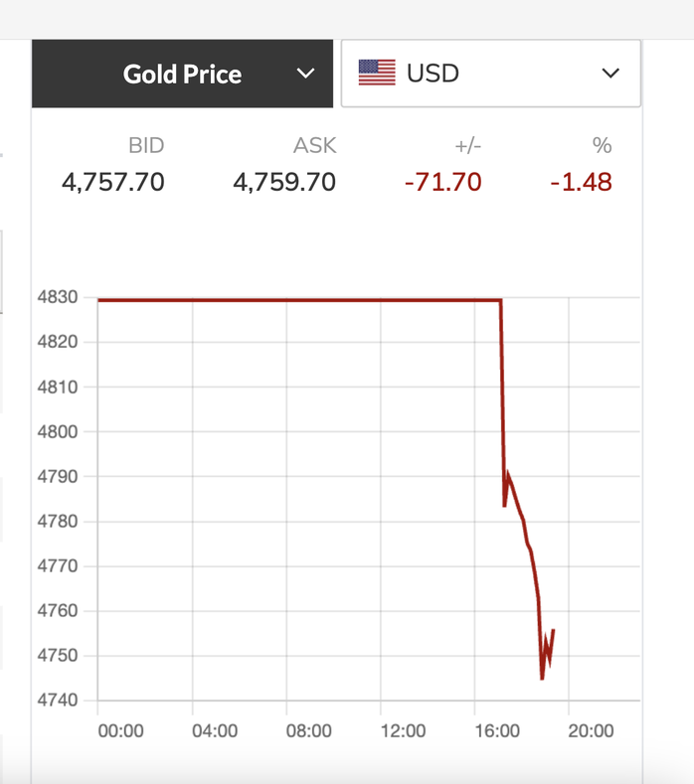Click the red -71.70 change value
Screen dimensions: 694x784
click(442, 183)
